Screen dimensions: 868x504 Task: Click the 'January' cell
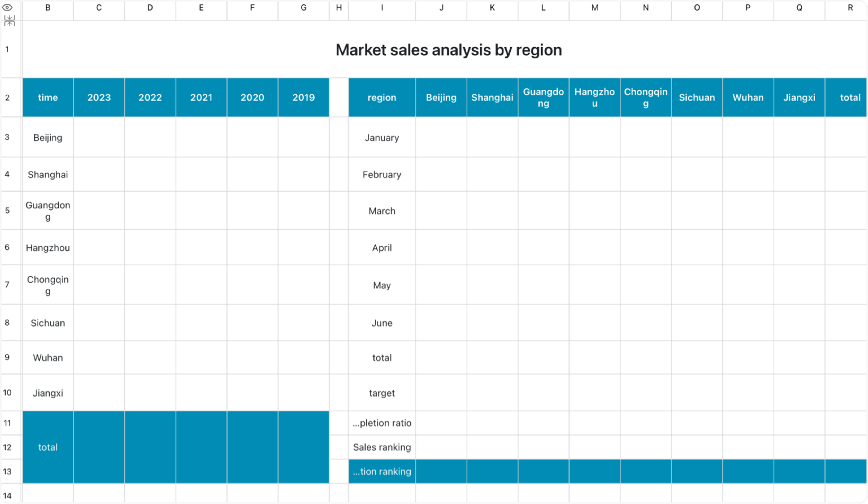point(382,138)
